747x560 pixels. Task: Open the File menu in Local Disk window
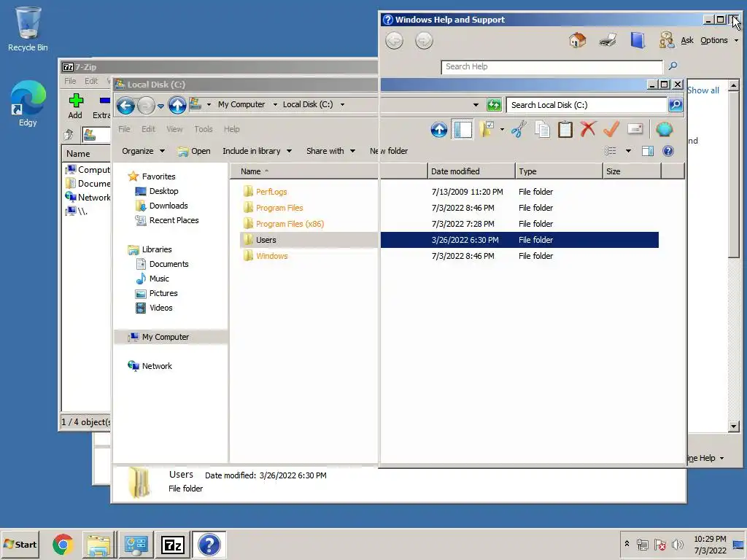(124, 129)
